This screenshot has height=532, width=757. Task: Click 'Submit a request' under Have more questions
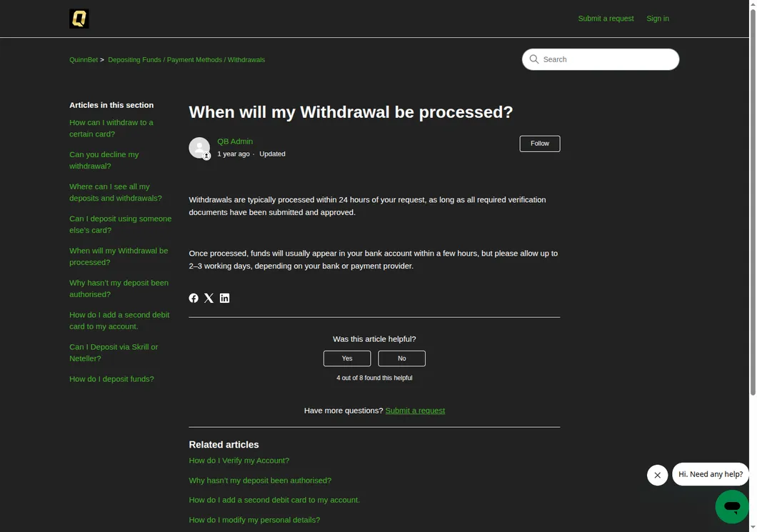click(x=415, y=411)
